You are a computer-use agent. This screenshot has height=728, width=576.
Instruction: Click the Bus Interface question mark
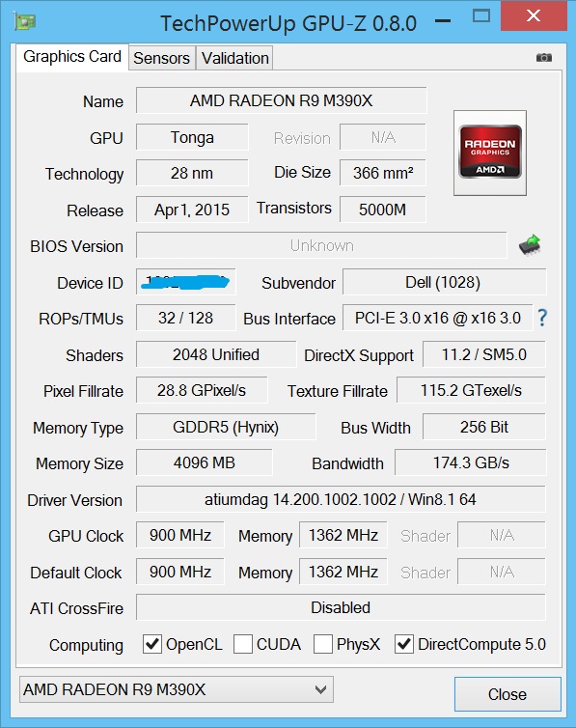click(x=542, y=318)
